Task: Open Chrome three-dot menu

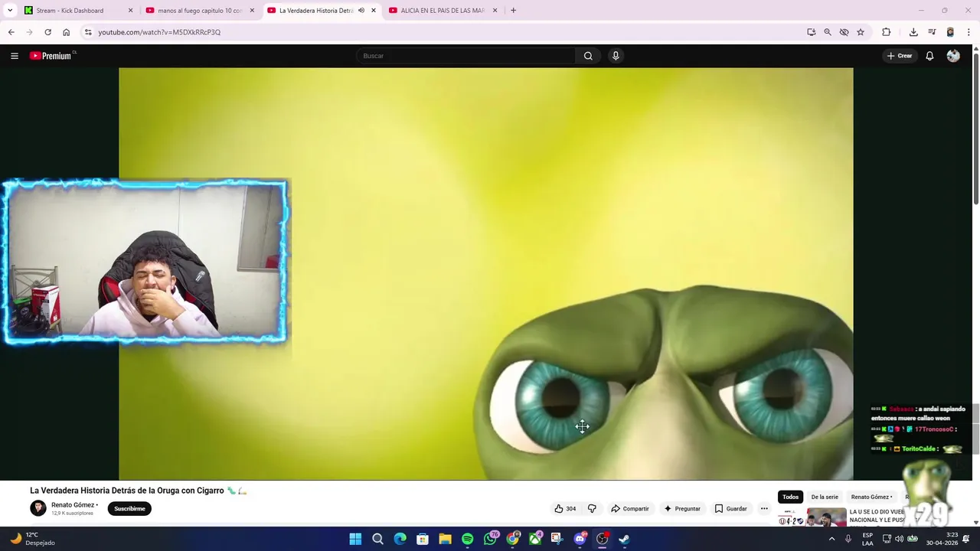Action: (969, 32)
